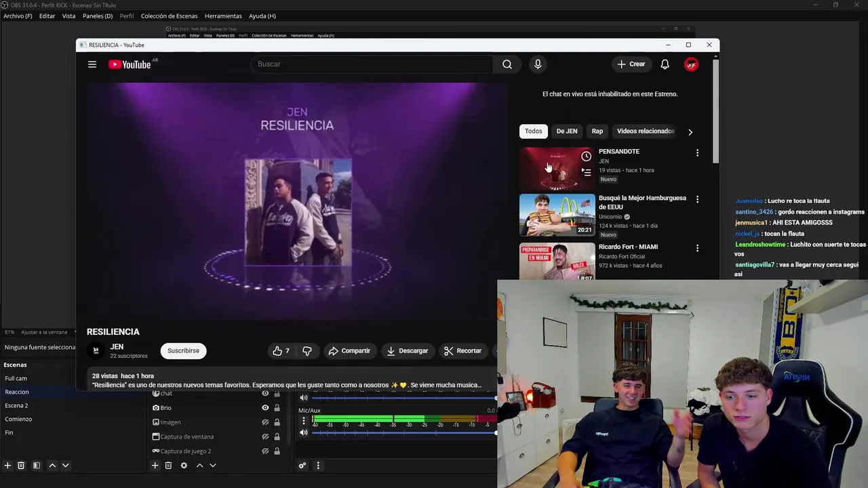
Task: Show the Captura de juego 2 source
Action: [265, 451]
